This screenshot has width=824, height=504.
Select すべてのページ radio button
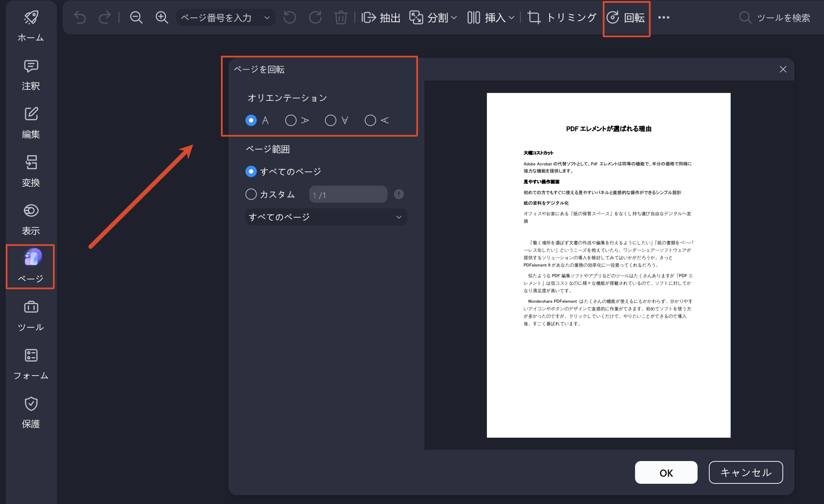(x=251, y=171)
